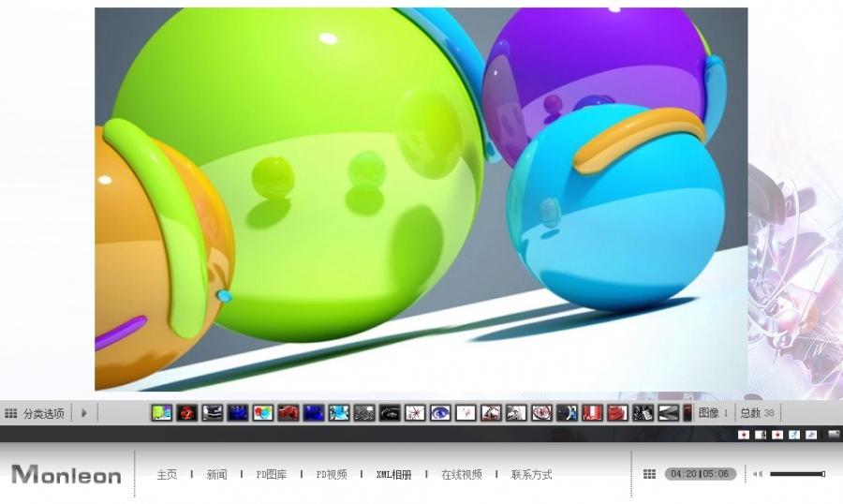
Task: Open the 在线视频 online video page
Action: tap(461, 474)
